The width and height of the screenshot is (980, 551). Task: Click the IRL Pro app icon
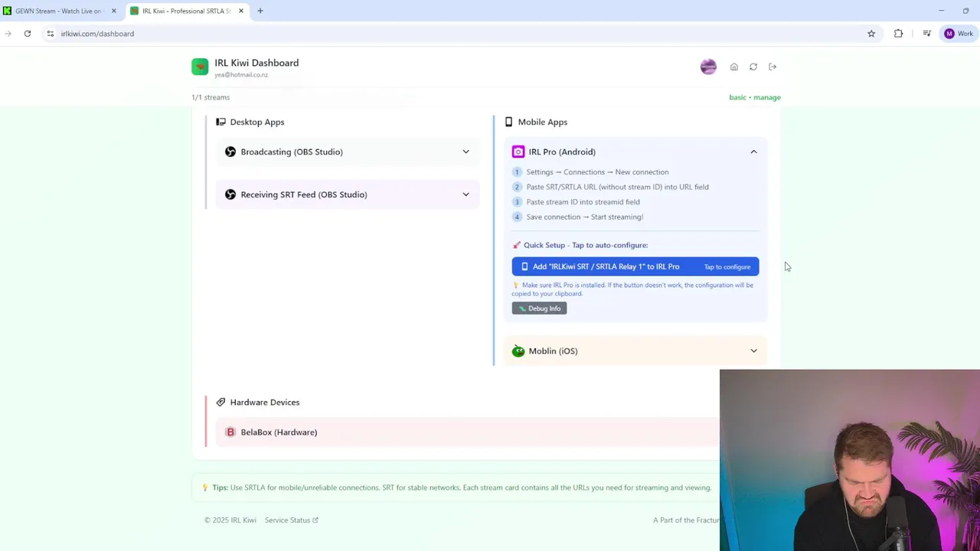pyautogui.click(x=518, y=152)
